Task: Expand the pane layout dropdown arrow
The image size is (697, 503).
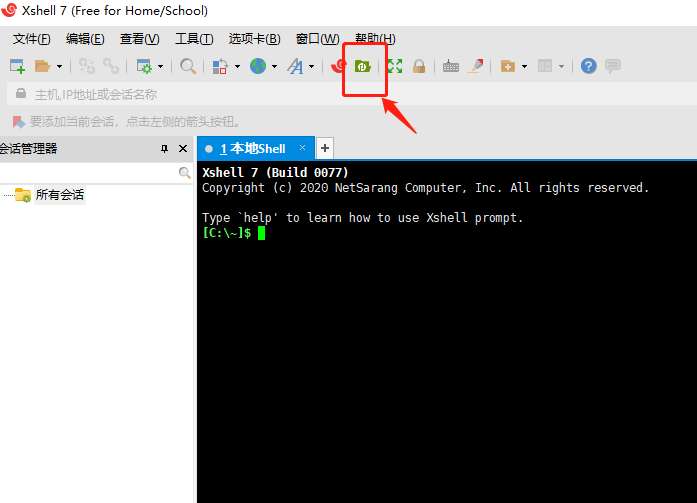Action: pyautogui.click(x=561, y=67)
